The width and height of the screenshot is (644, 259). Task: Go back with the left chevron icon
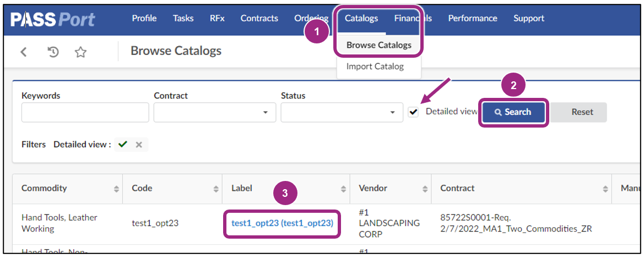pos(24,52)
